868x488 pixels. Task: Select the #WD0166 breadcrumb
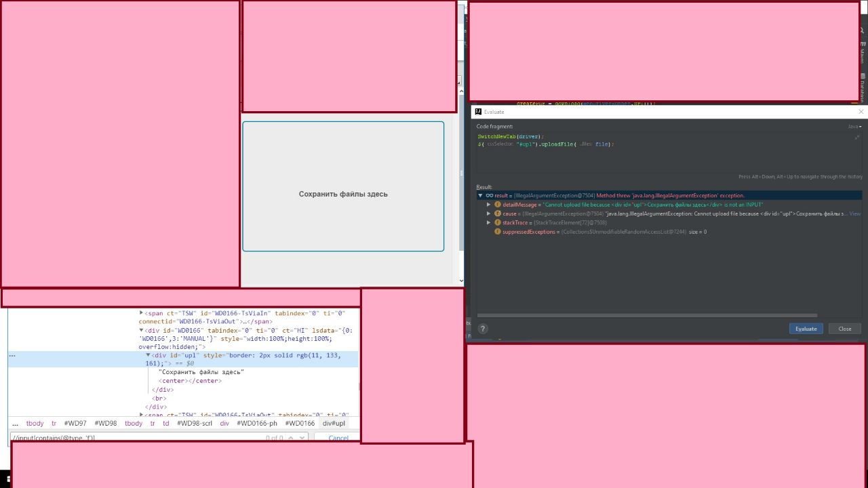click(300, 424)
